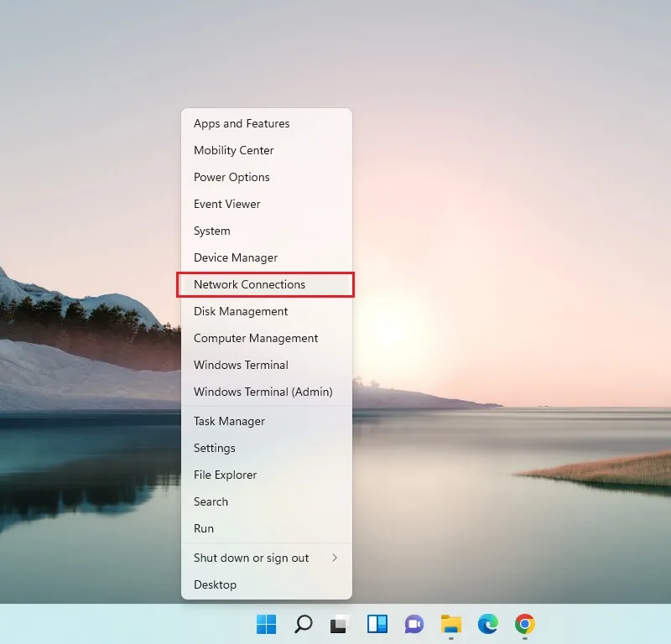Select Power Options

pos(267,177)
